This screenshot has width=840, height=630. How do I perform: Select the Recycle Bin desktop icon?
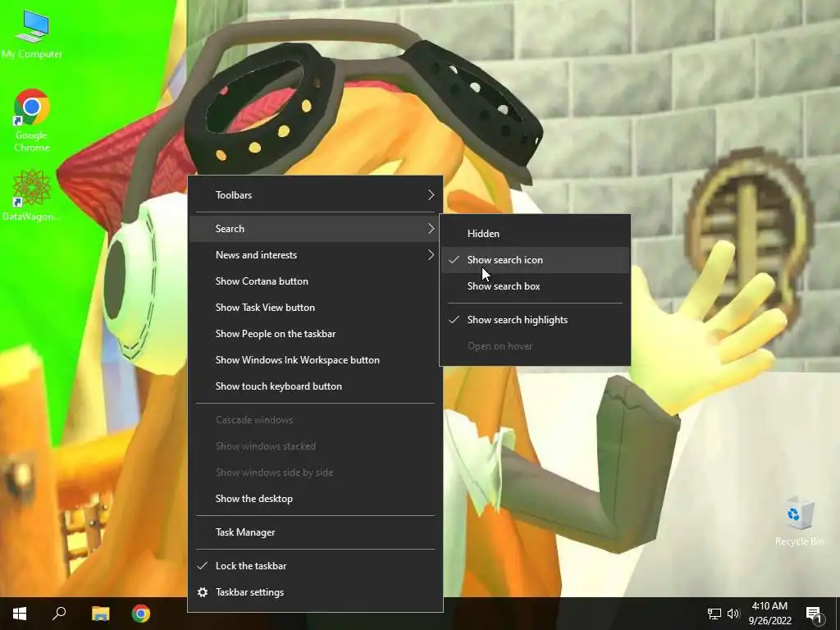click(x=799, y=521)
